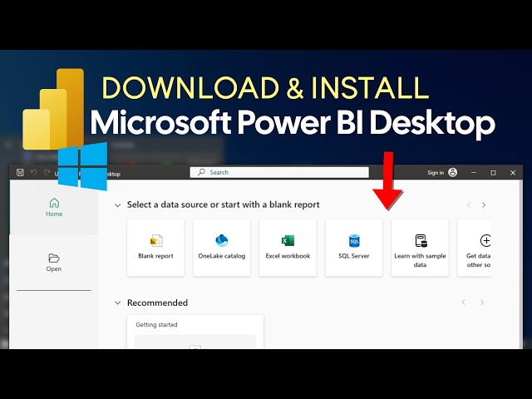Click the Save icon in title bar
This screenshot has height=399, width=532.
20,172
